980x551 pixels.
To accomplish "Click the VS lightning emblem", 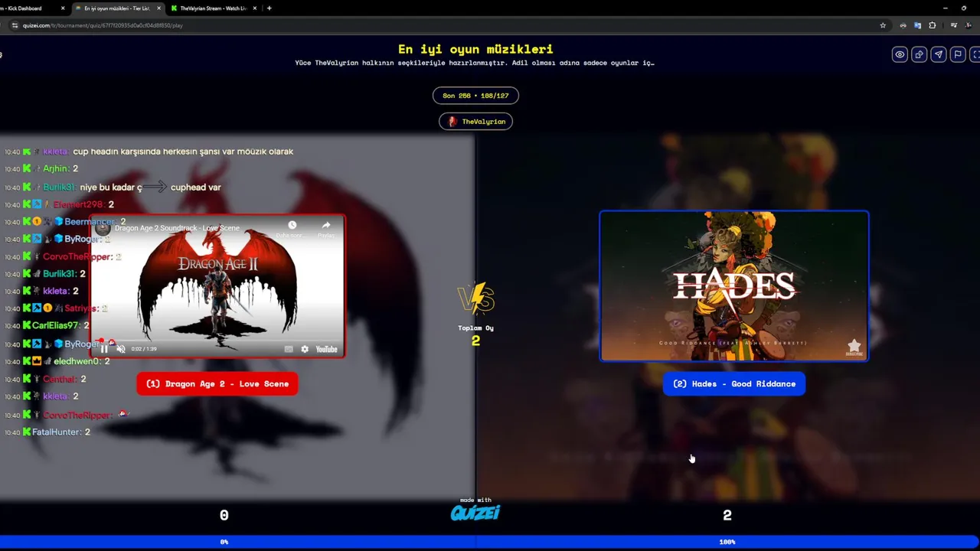I will point(475,299).
